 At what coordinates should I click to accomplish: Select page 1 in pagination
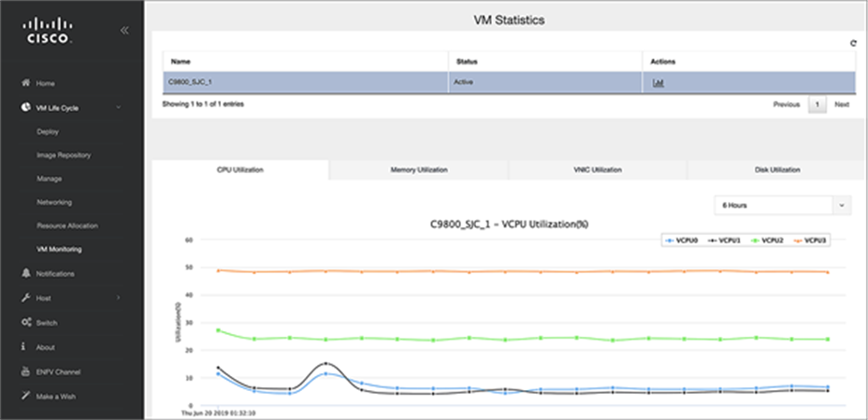tap(817, 104)
